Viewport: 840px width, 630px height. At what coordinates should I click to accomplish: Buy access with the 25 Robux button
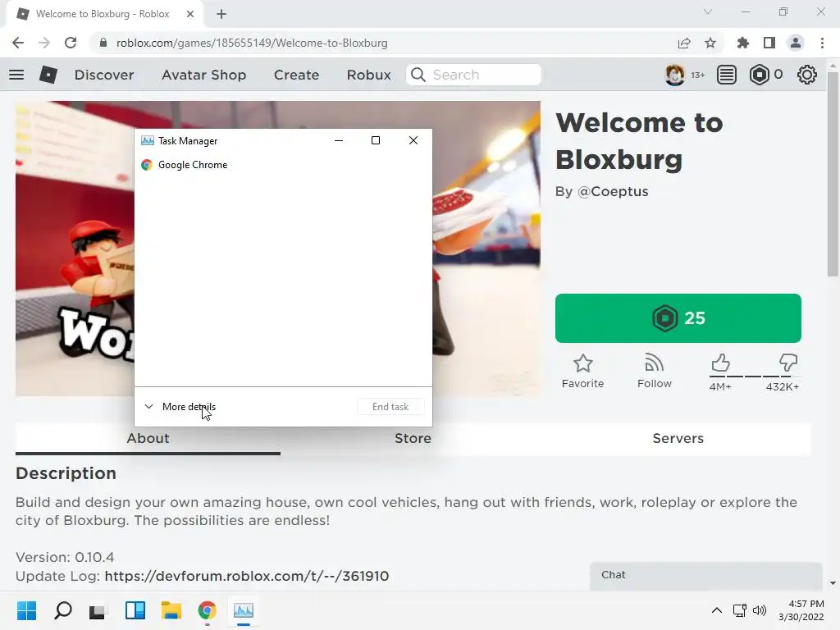pos(678,318)
